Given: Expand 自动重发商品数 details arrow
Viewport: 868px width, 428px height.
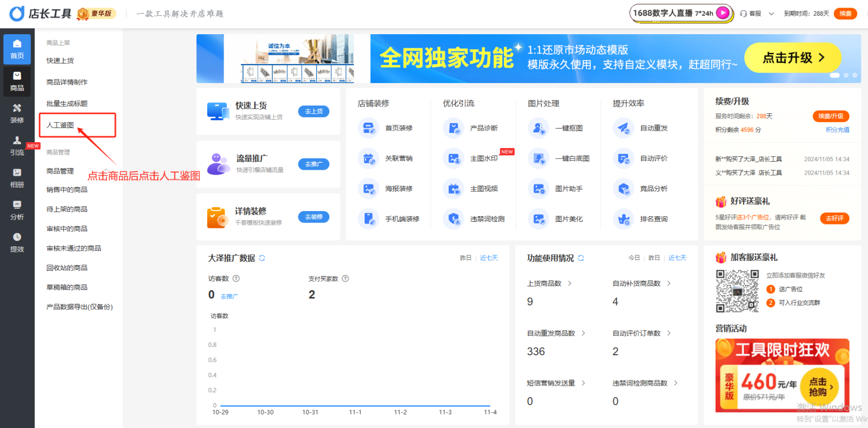Looking at the screenshot, I should (583, 333).
